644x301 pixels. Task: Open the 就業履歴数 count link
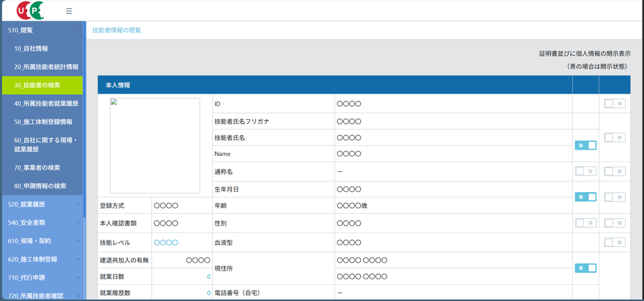[x=209, y=293]
